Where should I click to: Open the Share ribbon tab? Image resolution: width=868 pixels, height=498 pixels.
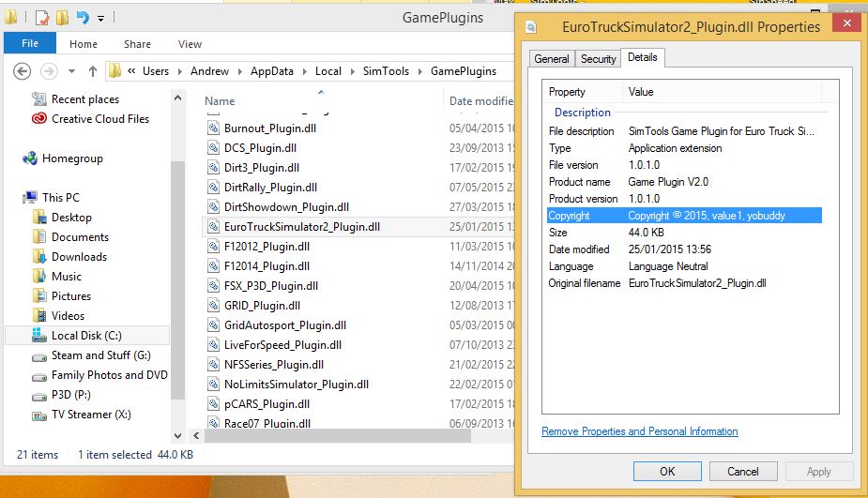tap(137, 44)
